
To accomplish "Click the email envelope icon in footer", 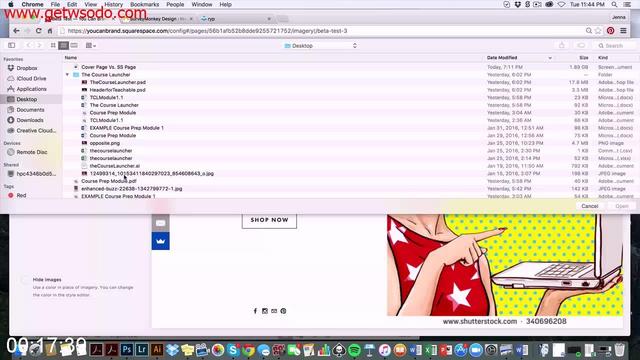I will 274,311.
